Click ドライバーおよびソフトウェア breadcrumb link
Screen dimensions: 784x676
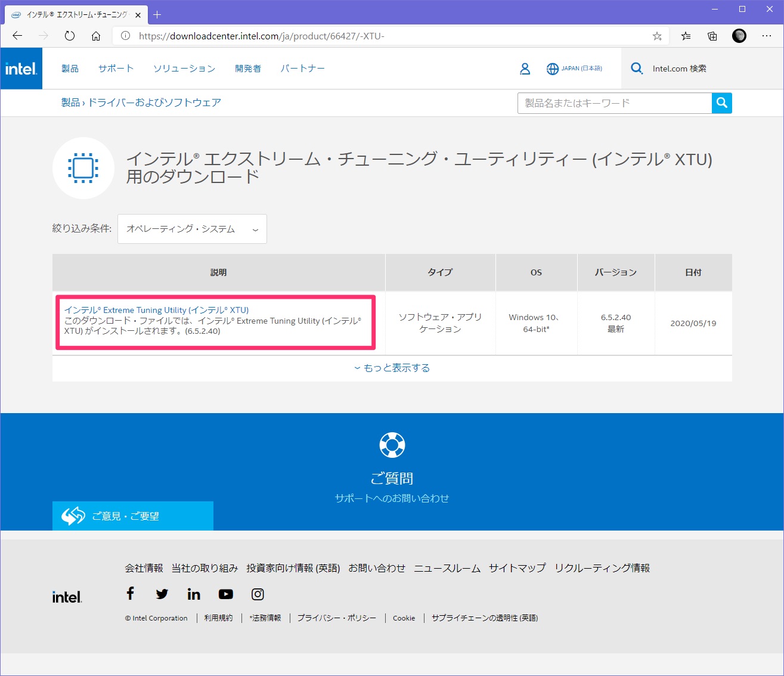click(x=154, y=103)
